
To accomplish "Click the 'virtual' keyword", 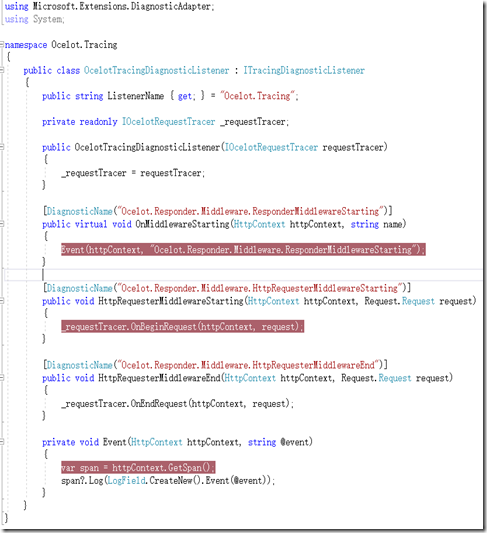I will point(91,224).
